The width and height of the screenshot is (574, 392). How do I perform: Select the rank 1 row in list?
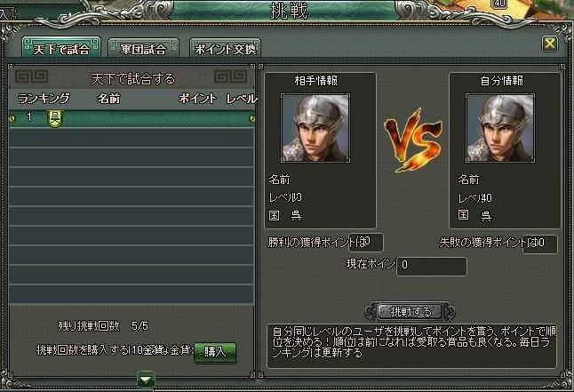(x=132, y=119)
